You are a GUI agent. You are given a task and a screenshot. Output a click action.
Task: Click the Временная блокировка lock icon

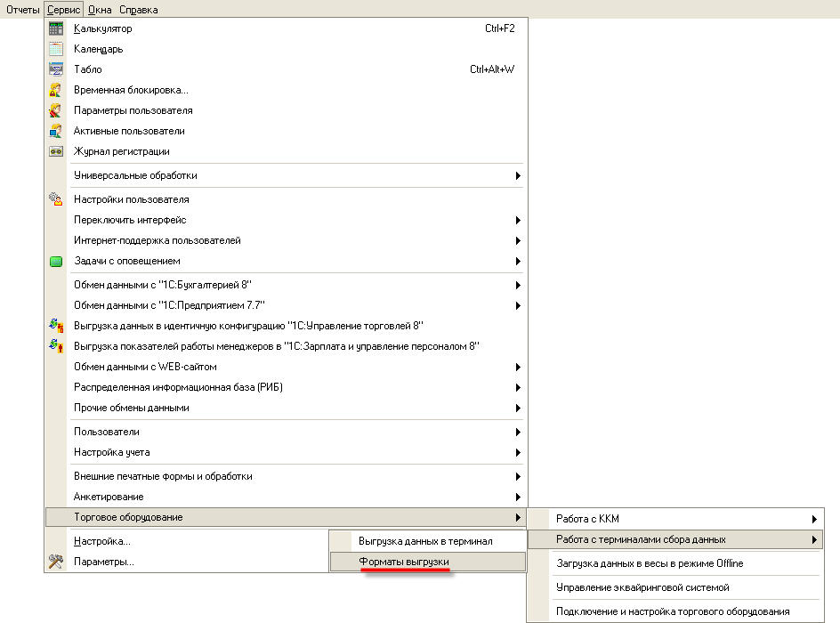(56, 90)
